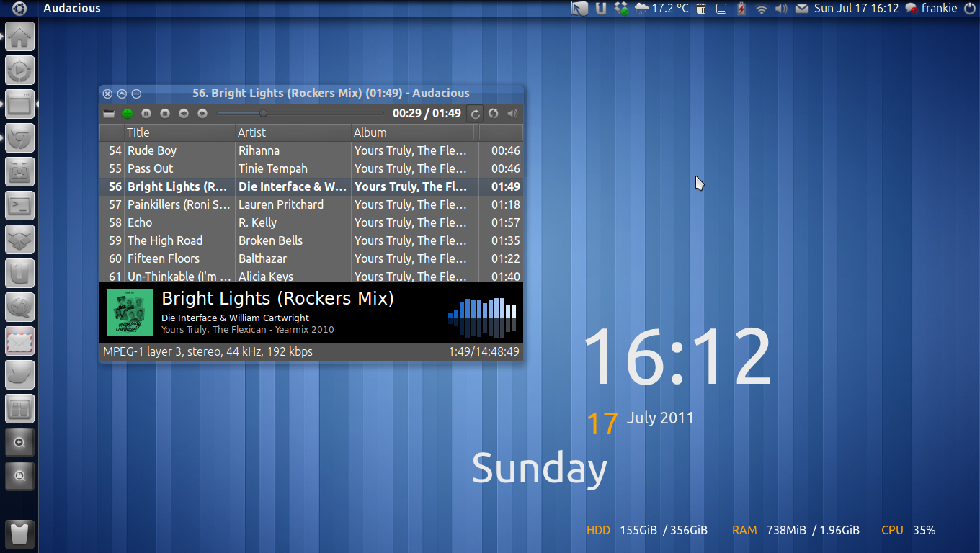Image resolution: width=980 pixels, height=553 pixels.
Task: Pause playback in Audacious
Action: 146,113
